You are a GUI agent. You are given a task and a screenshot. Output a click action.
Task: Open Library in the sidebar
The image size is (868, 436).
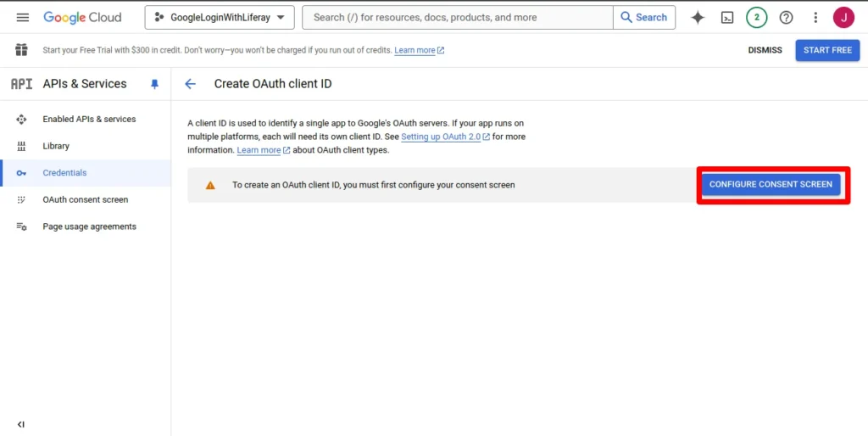tap(56, 146)
